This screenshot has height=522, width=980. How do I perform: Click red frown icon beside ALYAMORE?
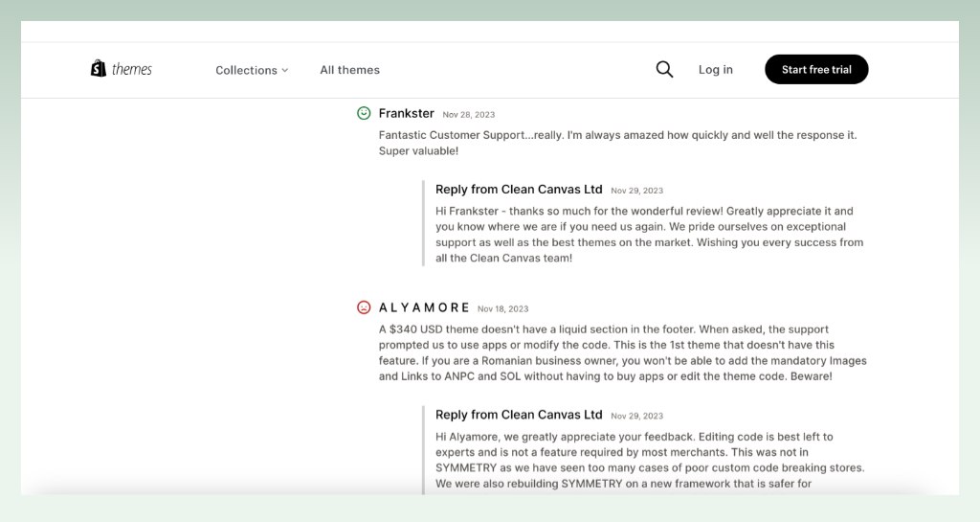pyautogui.click(x=364, y=307)
